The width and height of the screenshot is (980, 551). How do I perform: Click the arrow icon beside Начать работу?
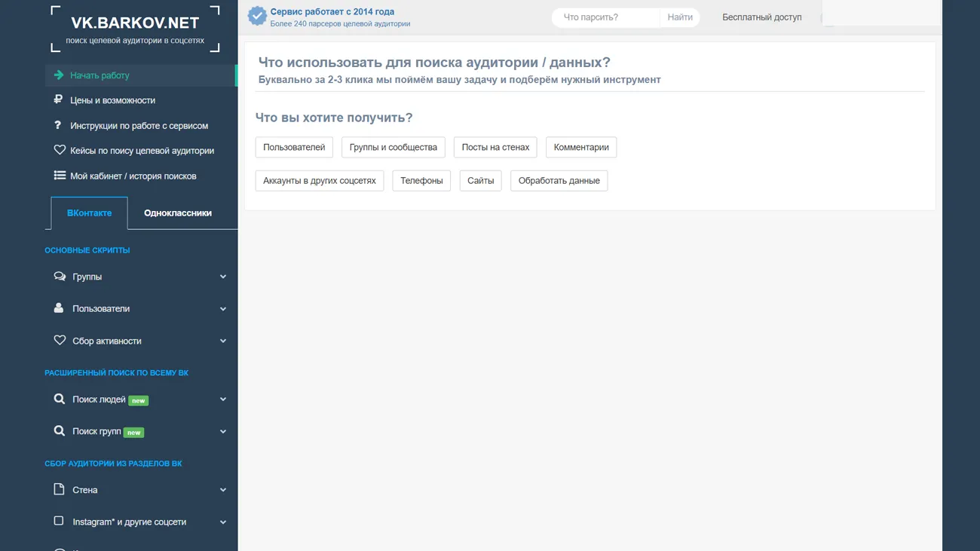click(x=59, y=75)
